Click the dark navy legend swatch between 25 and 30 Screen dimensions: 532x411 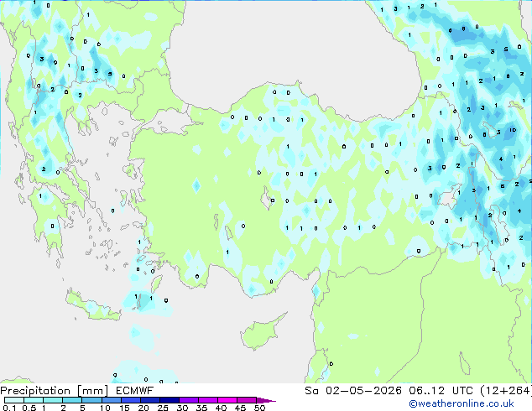point(169,400)
